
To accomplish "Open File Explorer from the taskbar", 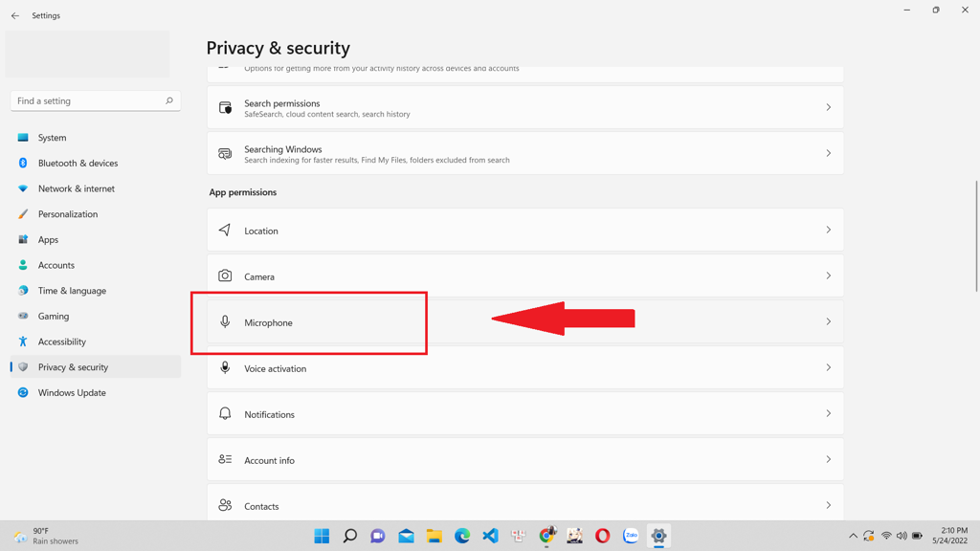I will [434, 536].
